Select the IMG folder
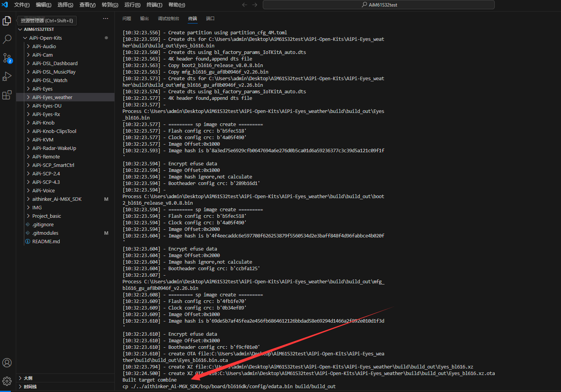561x392 pixels. (x=65, y=207)
